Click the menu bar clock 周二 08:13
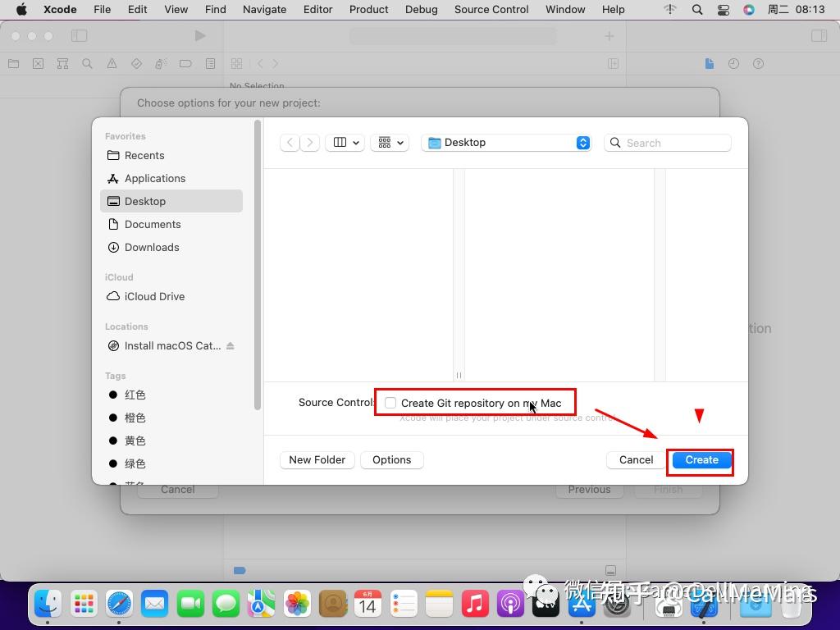The image size is (840, 630). point(796,10)
